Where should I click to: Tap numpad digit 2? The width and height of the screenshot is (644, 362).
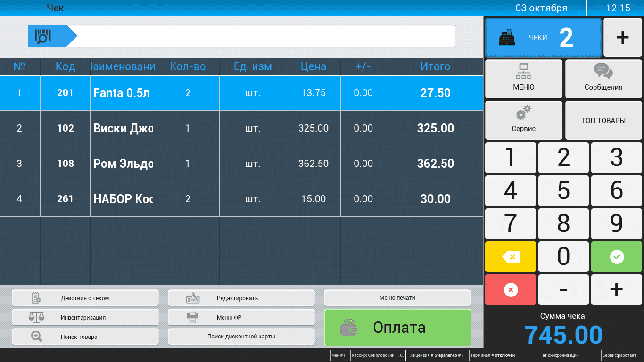click(563, 157)
